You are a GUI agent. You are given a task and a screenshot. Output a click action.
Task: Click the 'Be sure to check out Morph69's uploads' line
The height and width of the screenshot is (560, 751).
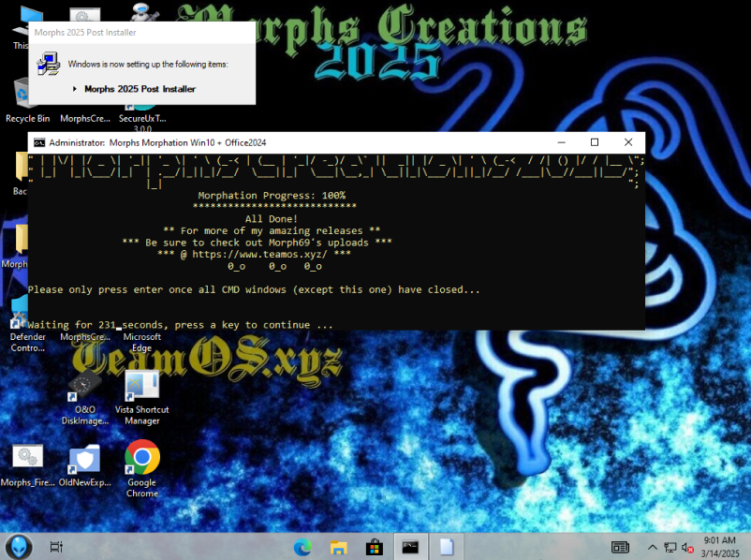(257, 243)
